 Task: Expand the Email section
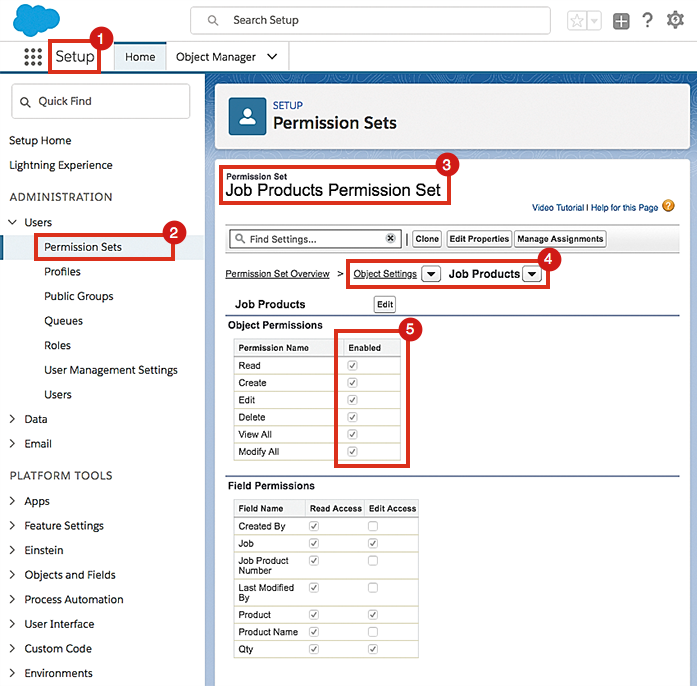coord(12,443)
